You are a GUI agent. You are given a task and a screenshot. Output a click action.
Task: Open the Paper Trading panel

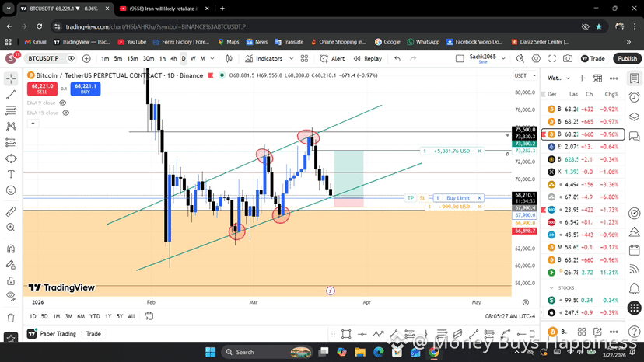point(52,334)
